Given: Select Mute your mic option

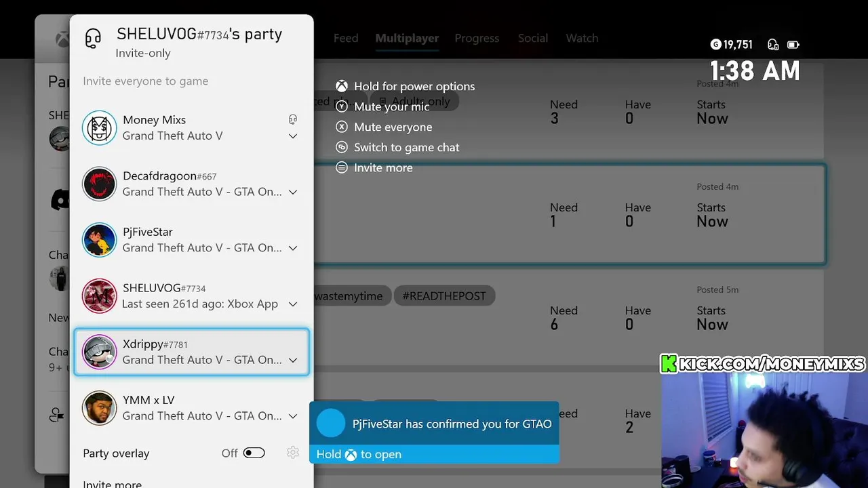Looking at the screenshot, I should coord(392,106).
